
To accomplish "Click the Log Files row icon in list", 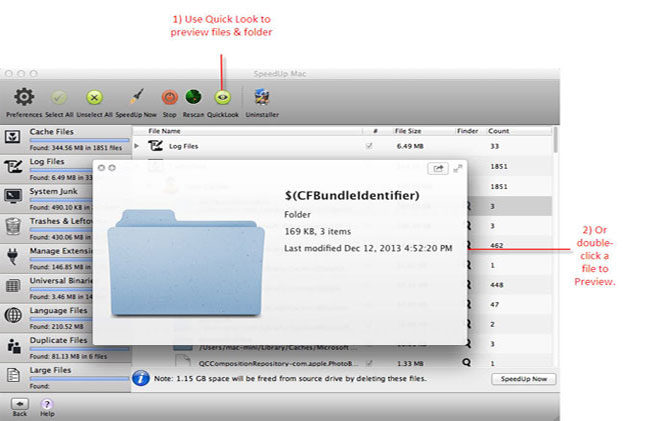I will click(155, 146).
